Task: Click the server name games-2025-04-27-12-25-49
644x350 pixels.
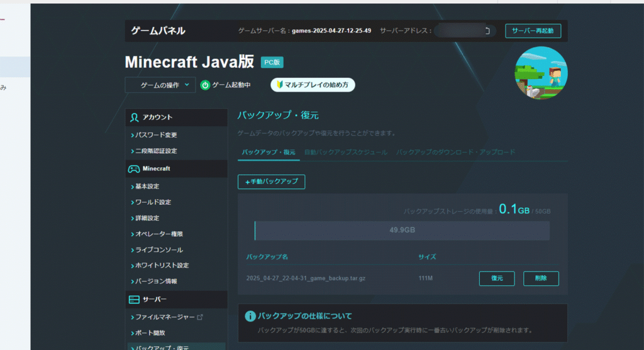Action: pyautogui.click(x=331, y=31)
